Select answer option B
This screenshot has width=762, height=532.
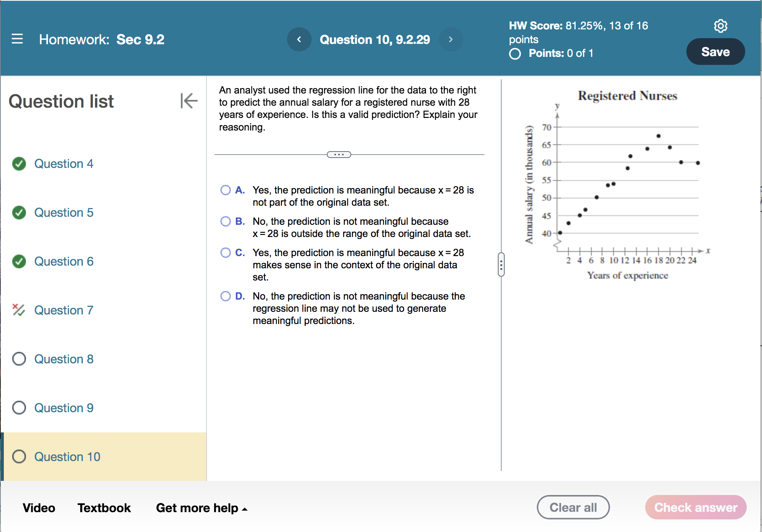(226, 221)
